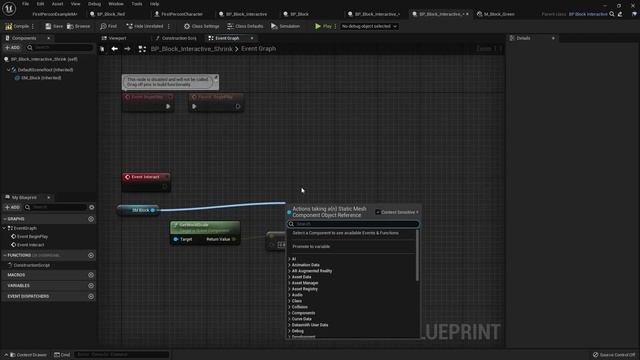Click the Components panel search field

click(x=60, y=48)
